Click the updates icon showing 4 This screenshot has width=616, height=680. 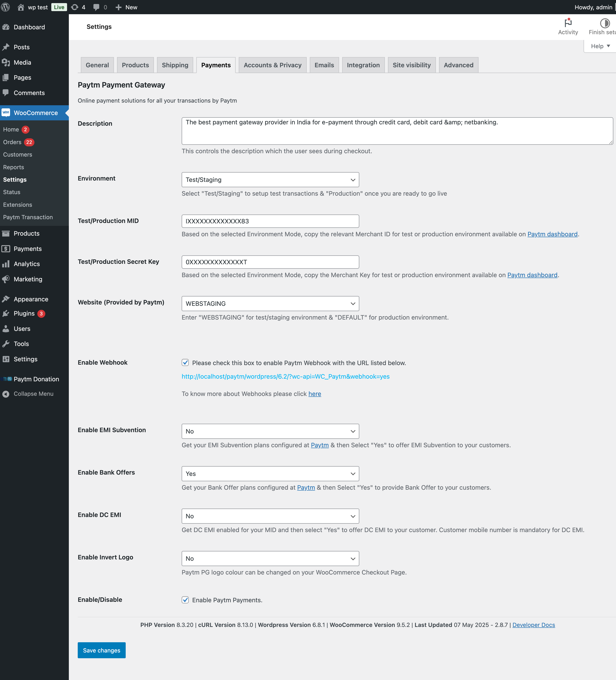coord(75,7)
